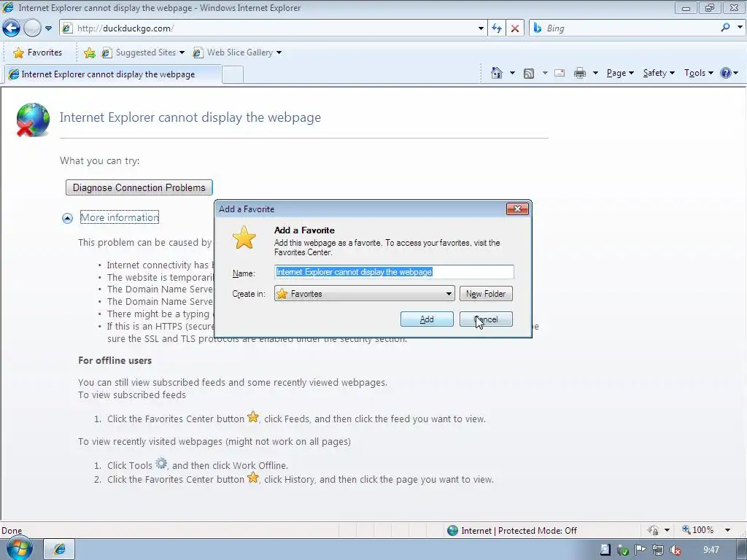Screen dimensions: 747x560
Task: Click the security lock status bar icon
Action: (653, 530)
